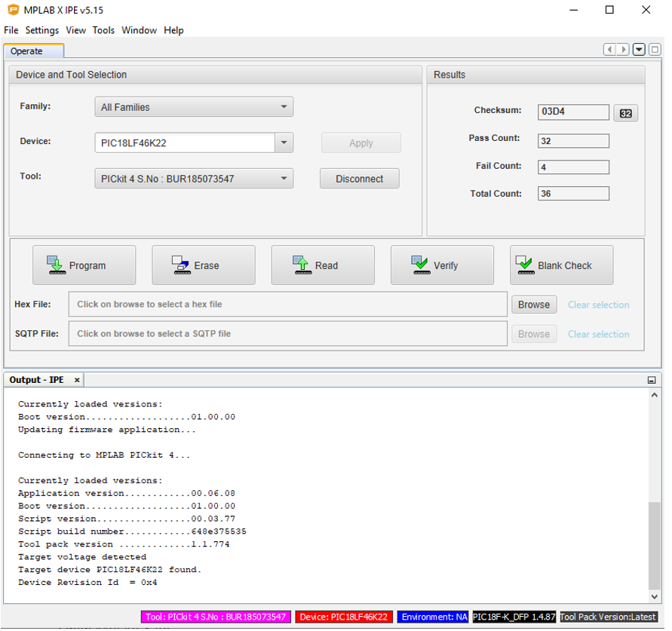Open the Family dropdown
Viewport: 672px width, 631px height.
pos(194,107)
